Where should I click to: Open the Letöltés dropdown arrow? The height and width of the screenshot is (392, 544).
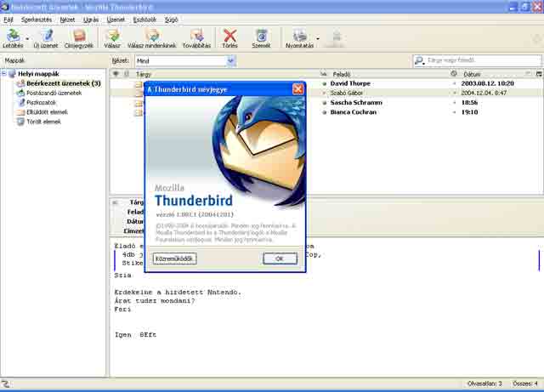pyautogui.click(x=27, y=38)
